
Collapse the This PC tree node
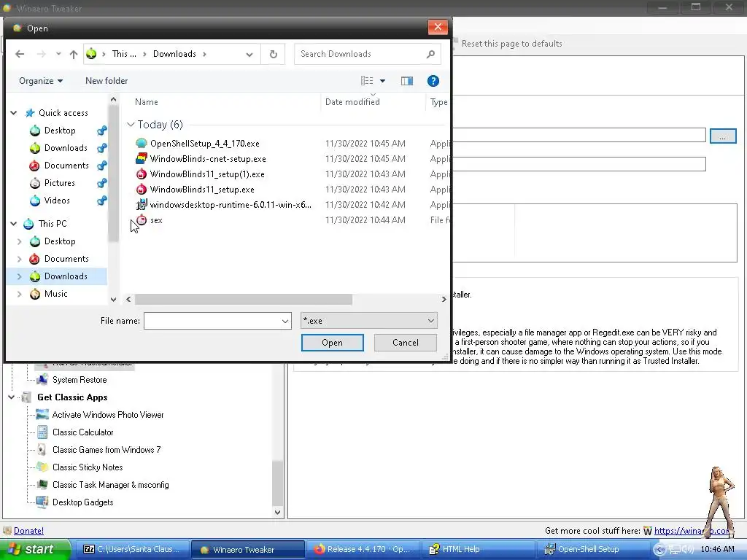coord(14,224)
